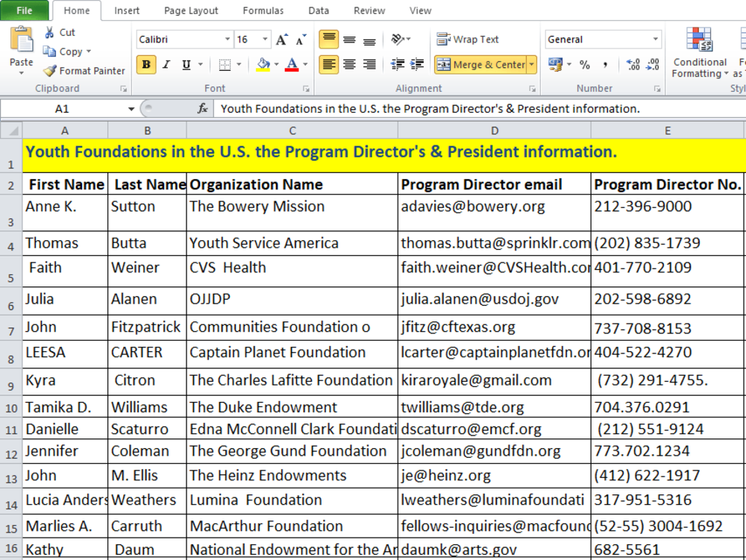Select column D header
The width and height of the screenshot is (746, 560).
[x=495, y=130]
